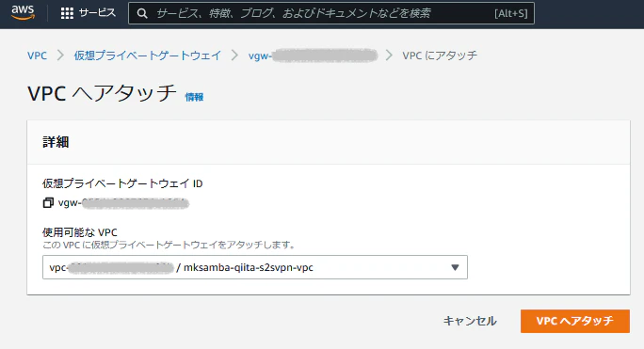Image resolution: width=644 pixels, height=349 pixels.
Task: Click the AWS logo home icon
Action: tap(23, 13)
